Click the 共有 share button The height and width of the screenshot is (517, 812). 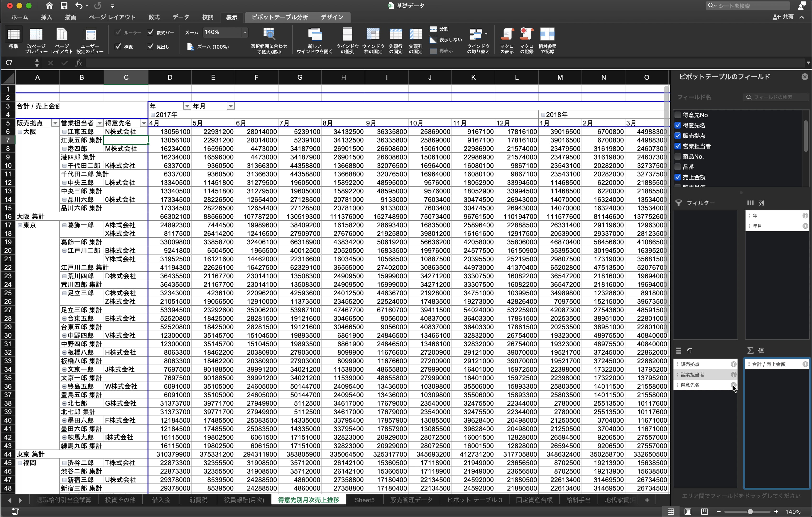pyautogui.click(x=783, y=17)
